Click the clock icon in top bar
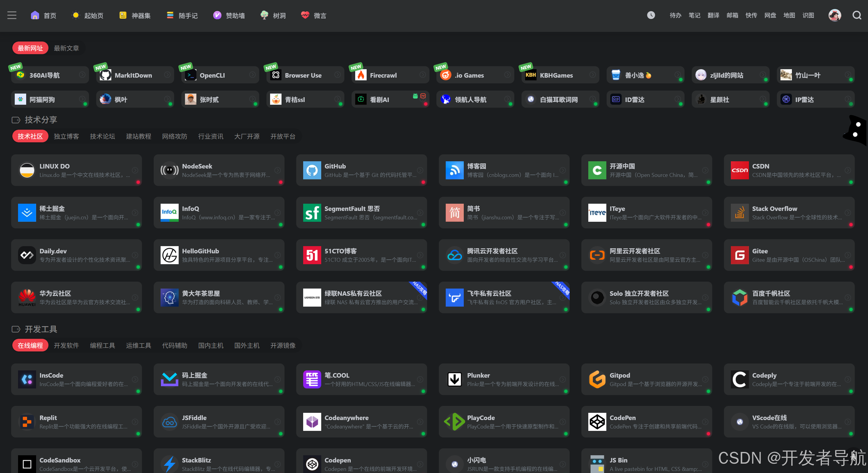 651,16
